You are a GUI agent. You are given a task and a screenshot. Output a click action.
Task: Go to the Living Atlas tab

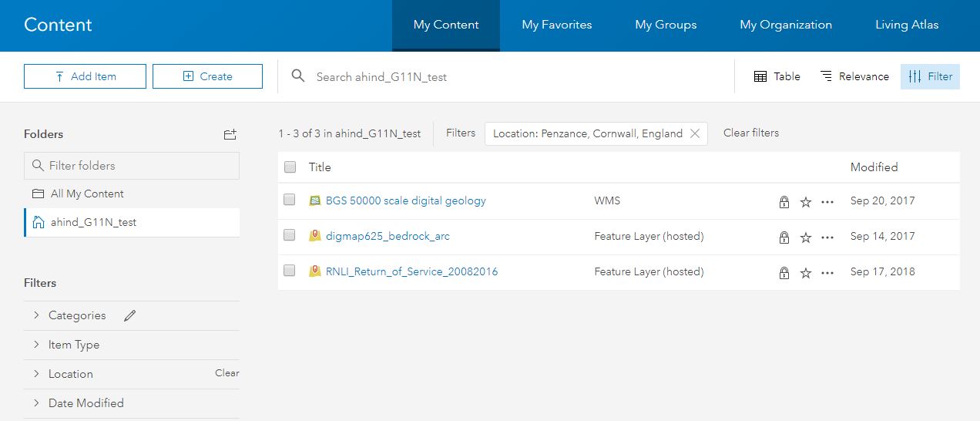click(x=907, y=25)
